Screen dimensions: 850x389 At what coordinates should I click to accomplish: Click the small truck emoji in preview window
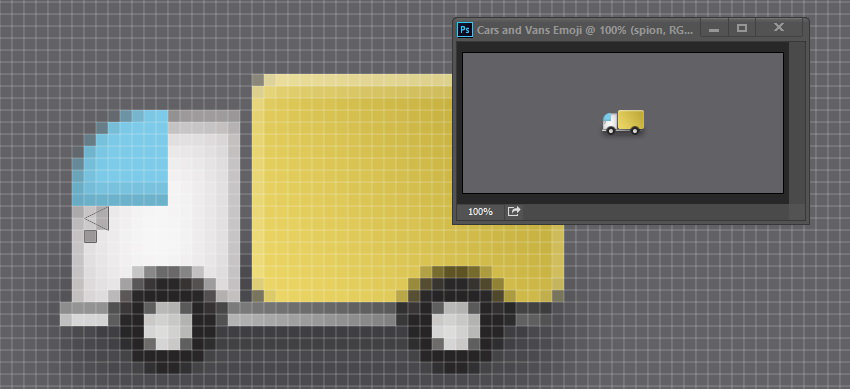[623, 122]
